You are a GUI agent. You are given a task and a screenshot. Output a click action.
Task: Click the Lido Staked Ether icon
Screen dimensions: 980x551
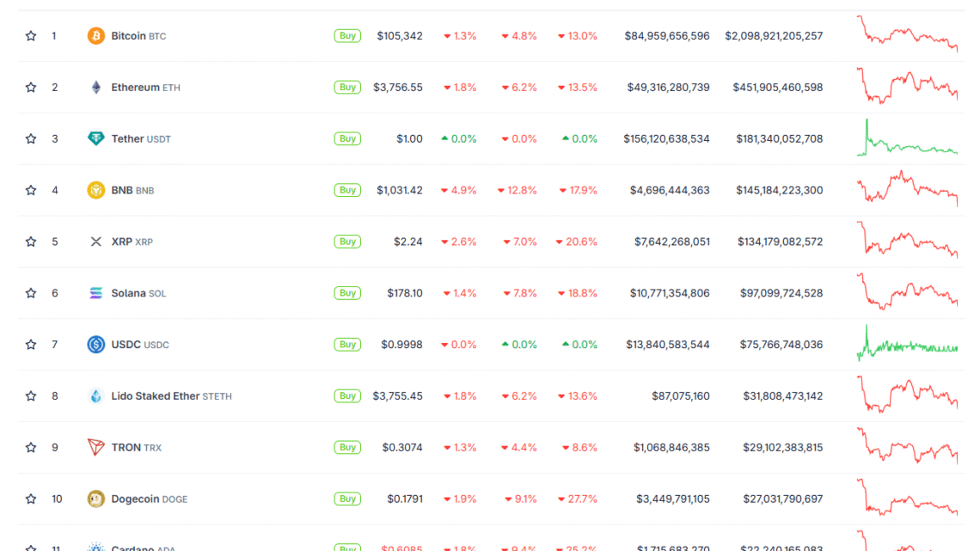point(95,396)
